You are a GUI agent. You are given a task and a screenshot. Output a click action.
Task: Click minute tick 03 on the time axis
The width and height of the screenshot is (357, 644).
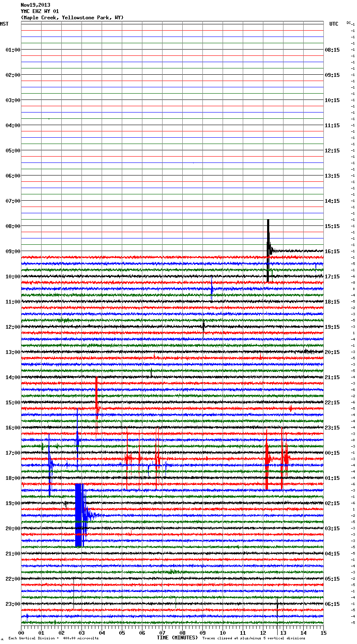82,633
